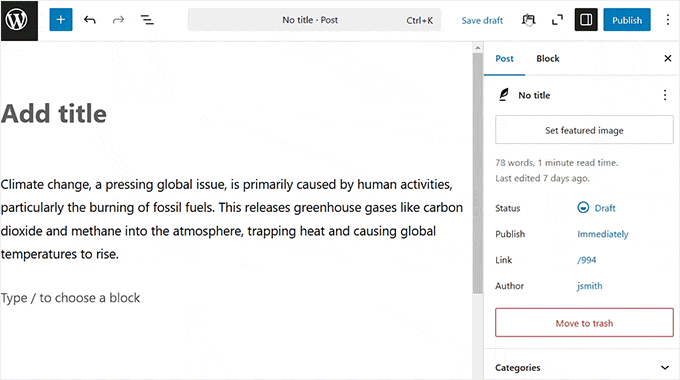Change publish date via Immediately

[602, 234]
